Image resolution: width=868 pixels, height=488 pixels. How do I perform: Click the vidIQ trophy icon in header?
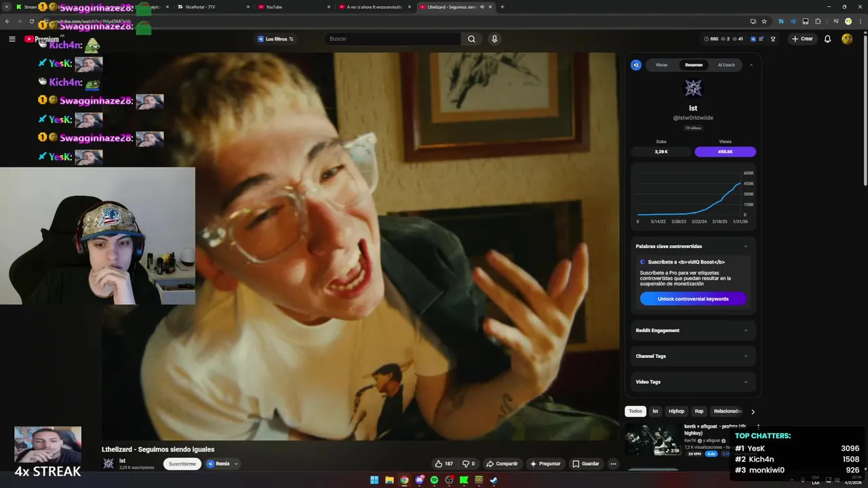pos(773,39)
